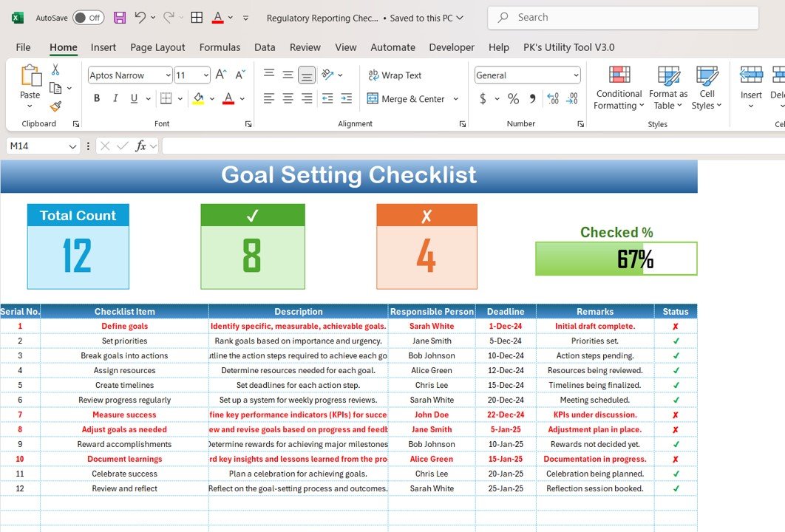Expand the Merge & Center dropdown arrow
Image resolution: width=785 pixels, height=532 pixels.
click(x=455, y=98)
